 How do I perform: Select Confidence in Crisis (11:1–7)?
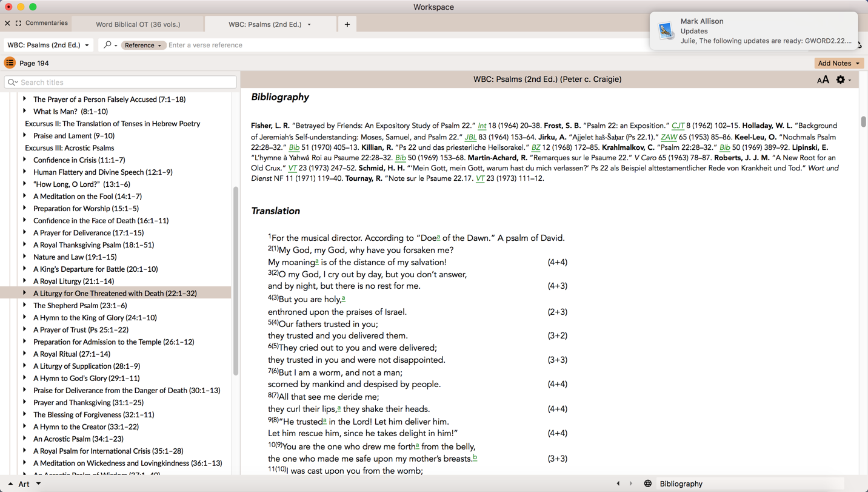79,160
